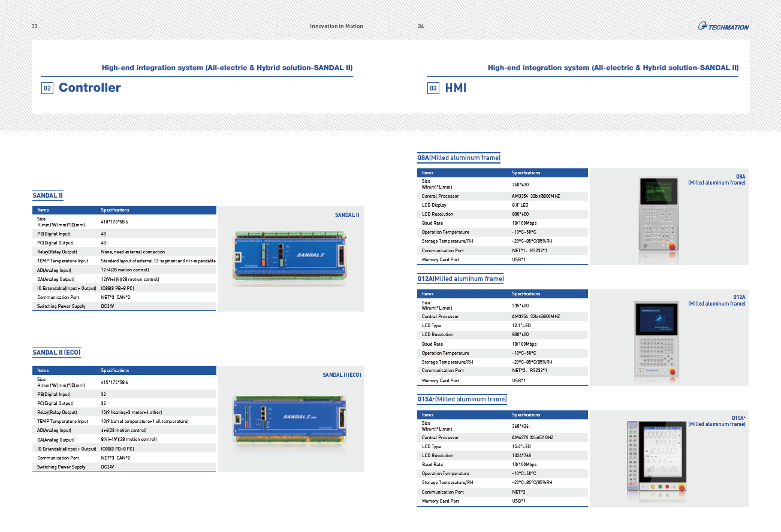781x532 pixels.
Task: Click 'Specifications' column header in Q15A+ table
Action: click(526, 415)
